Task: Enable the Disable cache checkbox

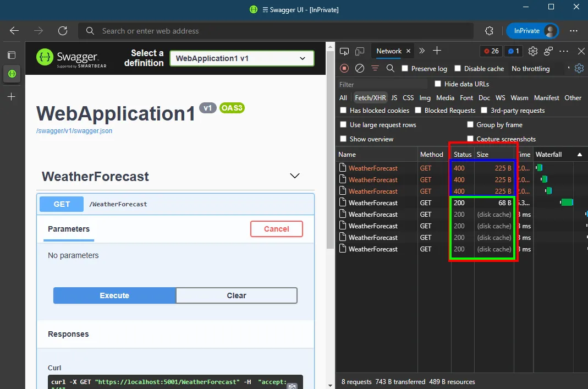Action: pos(458,68)
